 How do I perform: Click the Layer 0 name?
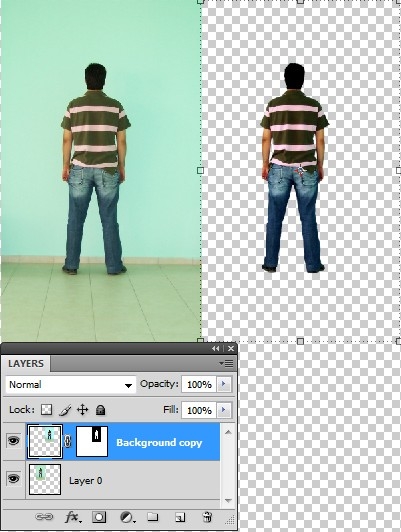coord(85,480)
